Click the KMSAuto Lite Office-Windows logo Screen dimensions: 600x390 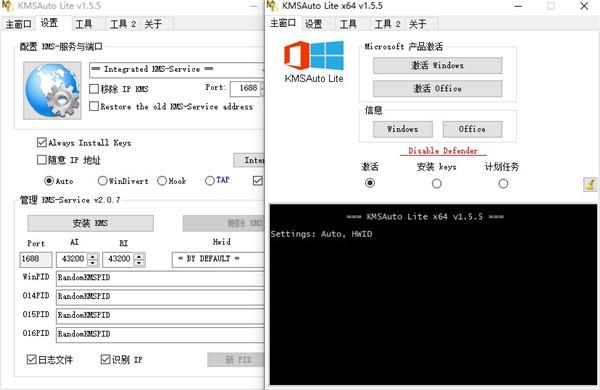point(314,62)
